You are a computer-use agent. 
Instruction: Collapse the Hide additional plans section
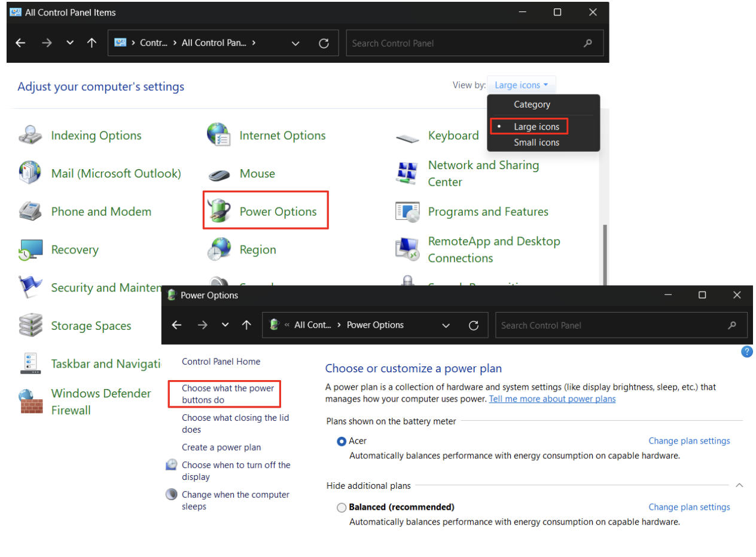739,485
